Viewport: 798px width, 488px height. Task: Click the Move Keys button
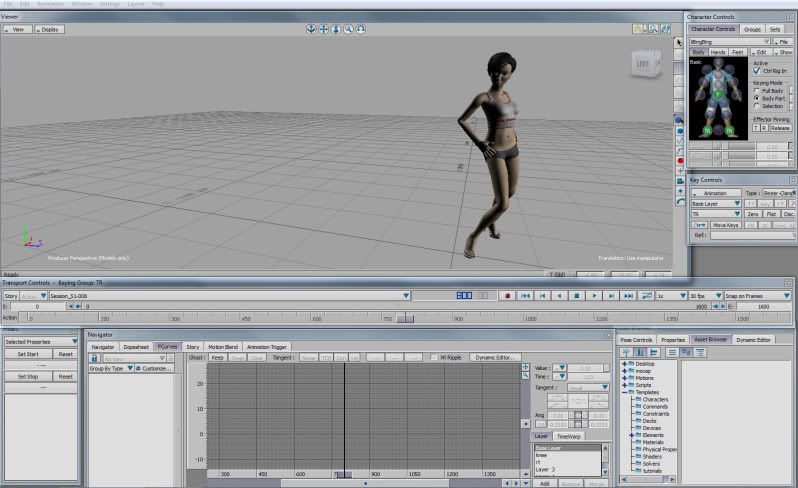tap(725, 225)
